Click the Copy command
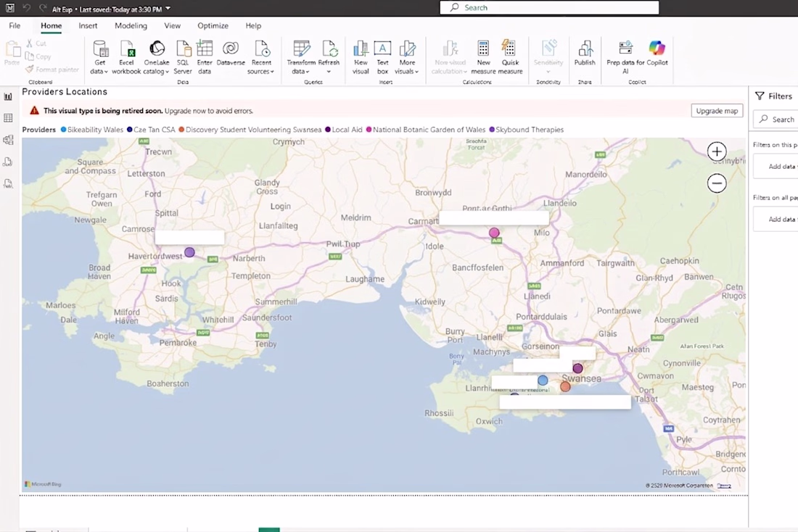Screen dimensions: 798x532 tap(38, 57)
